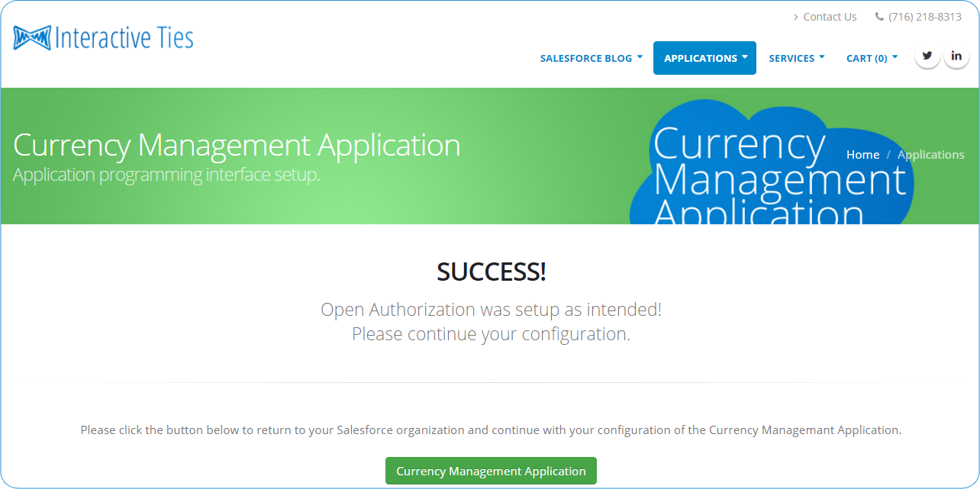This screenshot has height=489, width=980.
Task: Expand the Salesforce Blog menu
Action: 592,58
